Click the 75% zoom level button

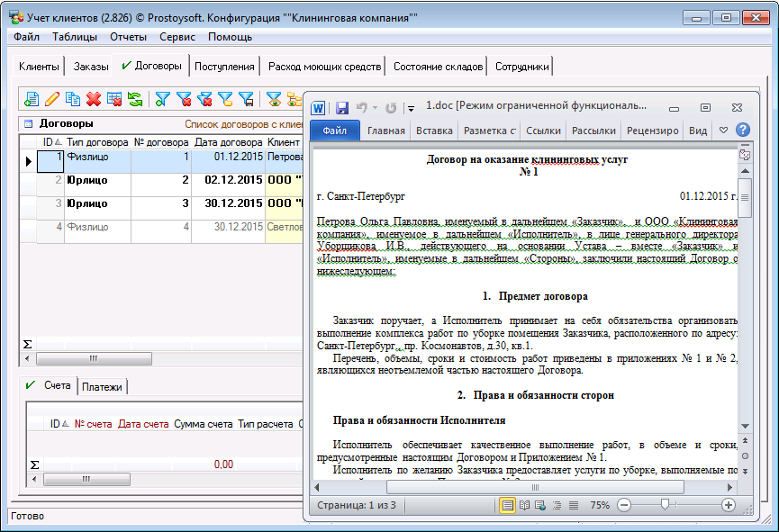coord(600,505)
